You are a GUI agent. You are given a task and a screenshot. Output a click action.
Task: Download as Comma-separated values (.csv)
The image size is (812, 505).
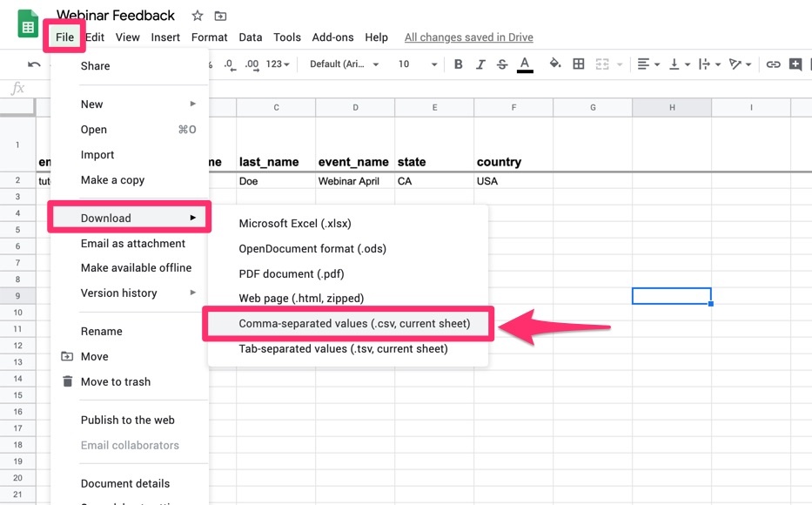tap(348, 324)
